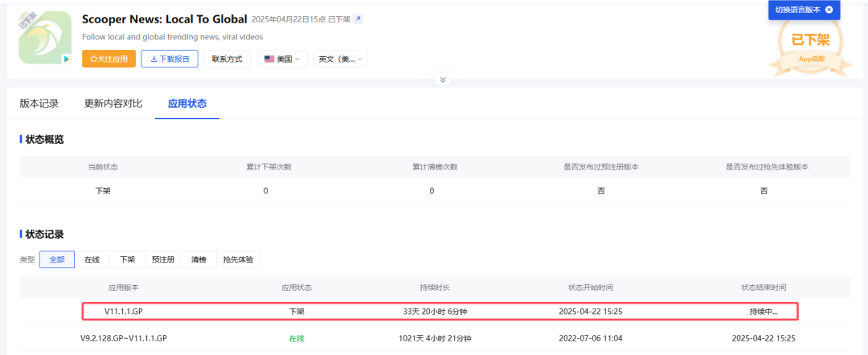Image resolution: width=868 pixels, height=355 pixels.
Task: Click the 持续时长 column header
Action: point(435,288)
